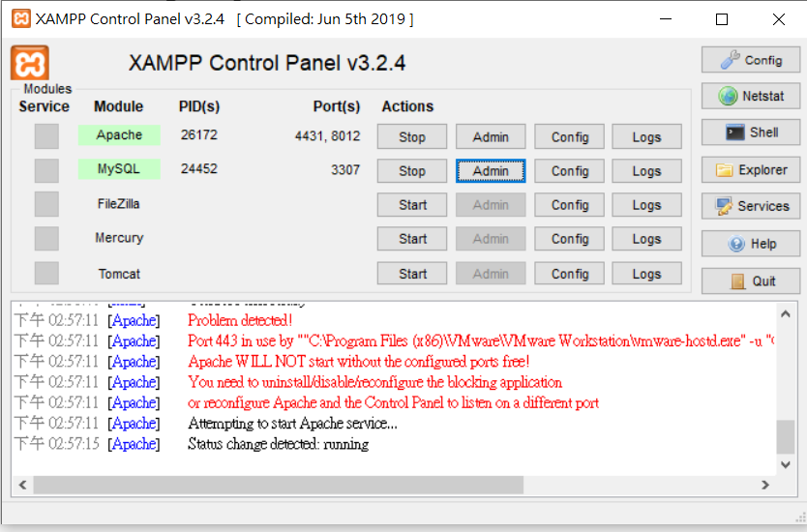Click the Mercury module label

click(119, 238)
